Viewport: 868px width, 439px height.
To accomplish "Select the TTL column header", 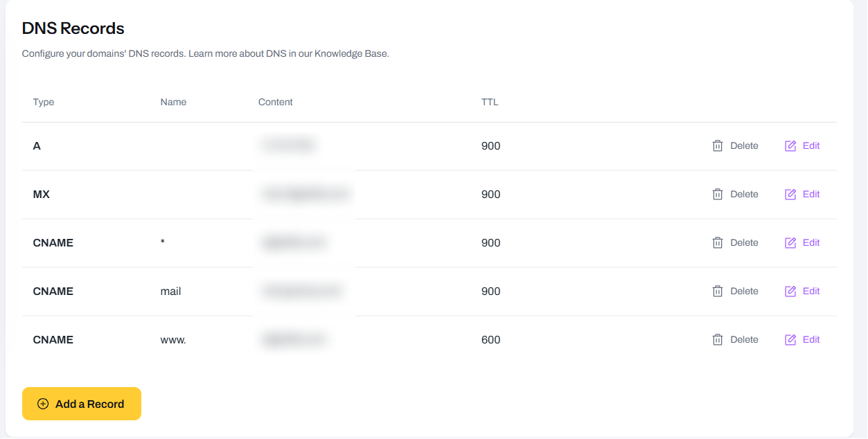I will (490, 102).
